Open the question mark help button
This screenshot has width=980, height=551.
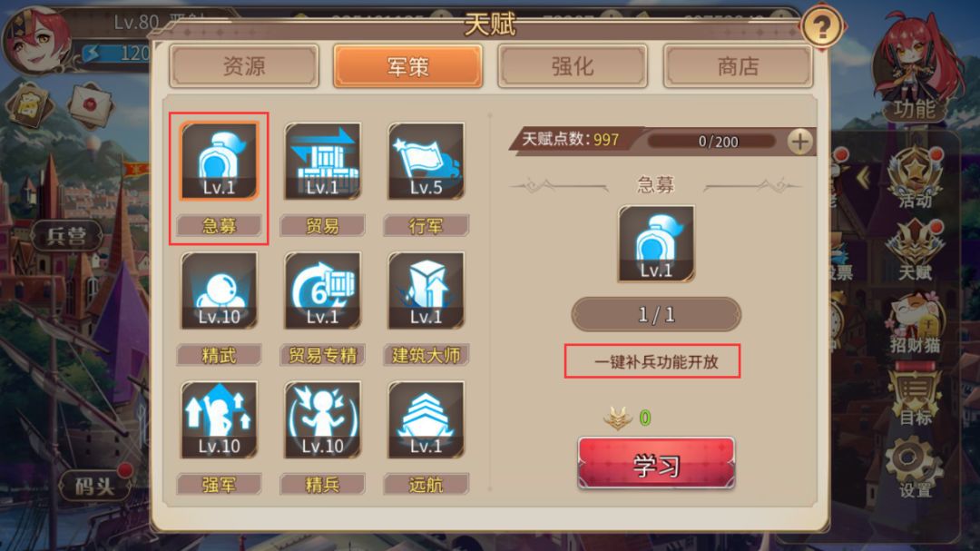tap(821, 27)
